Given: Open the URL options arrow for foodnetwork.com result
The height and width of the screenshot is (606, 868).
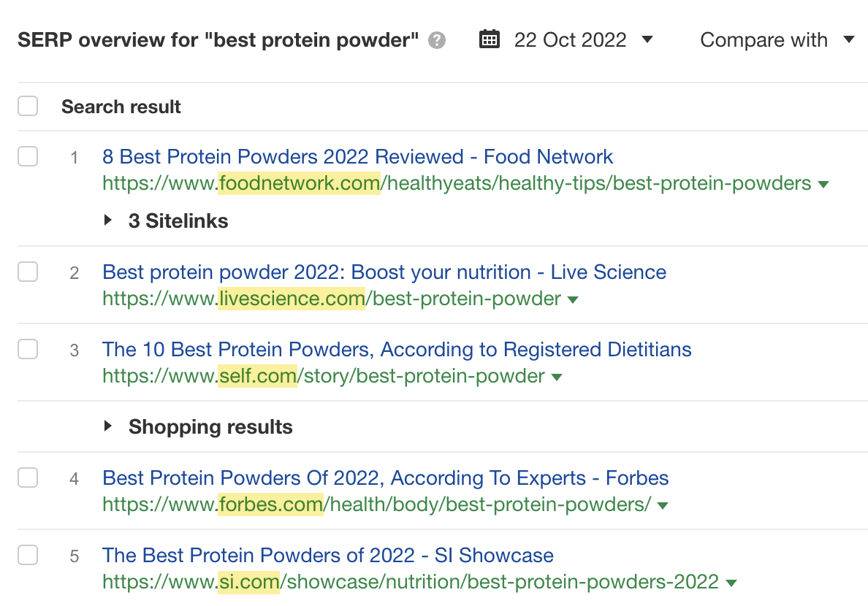Looking at the screenshot, I should [x=823, y=184].
